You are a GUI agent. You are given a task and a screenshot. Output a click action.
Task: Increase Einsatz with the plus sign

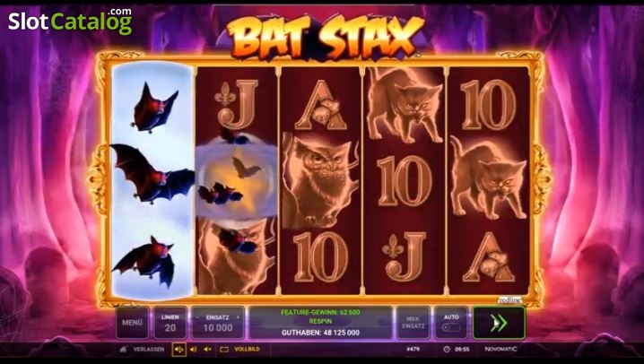[x=238, y=317]
